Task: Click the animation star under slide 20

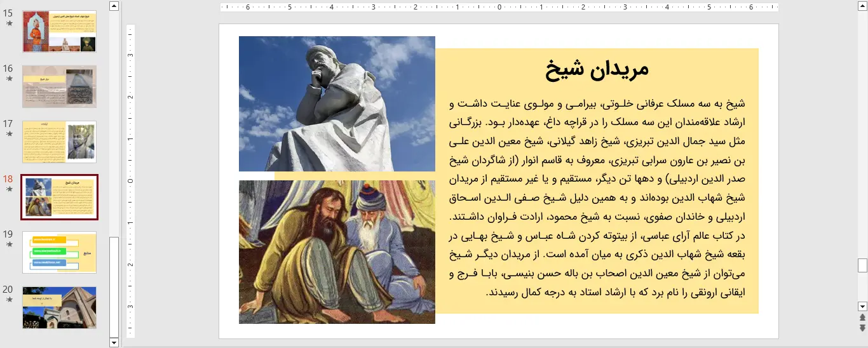Action: [x=9, y=299]
